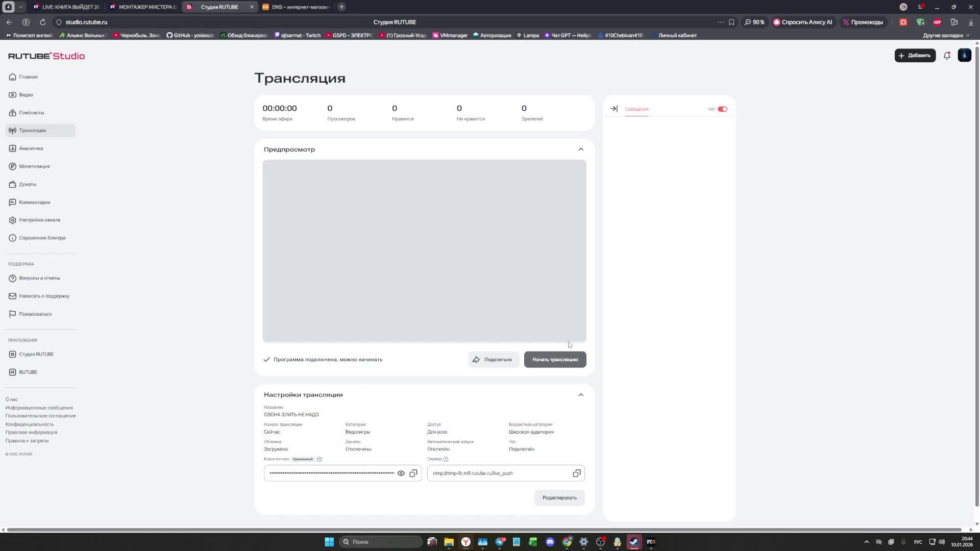Click the Начать трансляцию button
Viewport: 980px width, 551px height.
click(555, 360)
